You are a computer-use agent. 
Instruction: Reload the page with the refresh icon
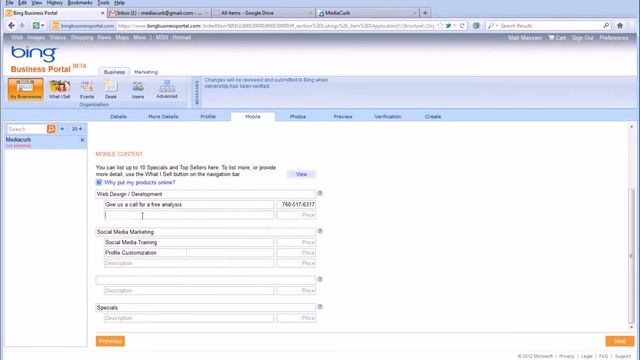coord(462,26)
